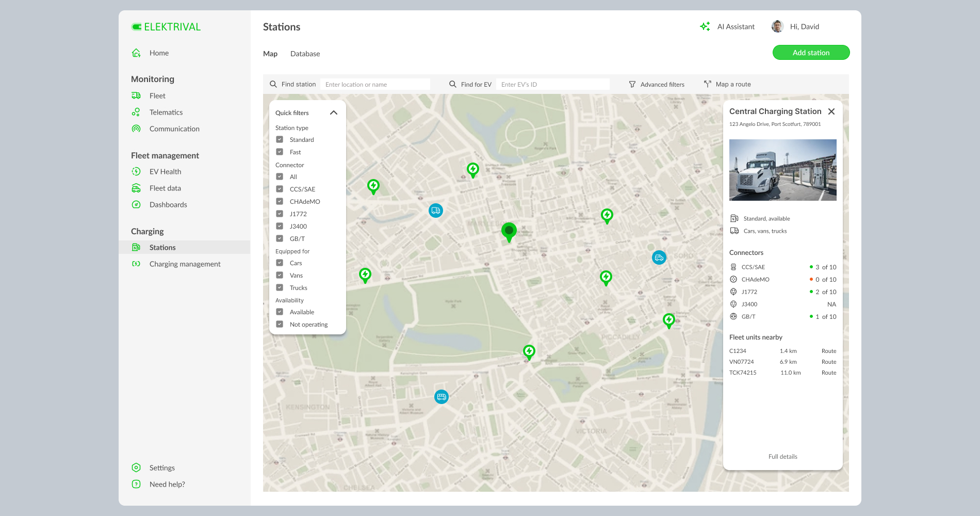
Task: Toggle the GB/T filter checkbox
Action: point(280,238)
